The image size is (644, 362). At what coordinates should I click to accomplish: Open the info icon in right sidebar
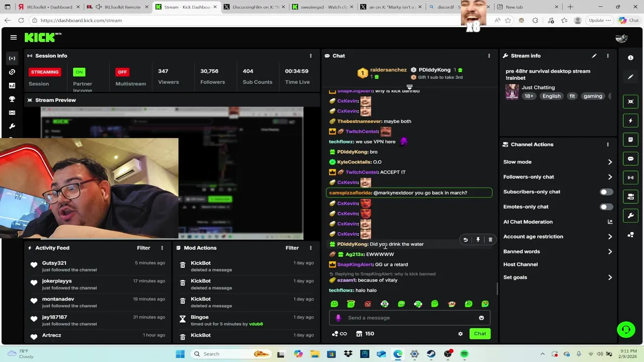[630, 58]
